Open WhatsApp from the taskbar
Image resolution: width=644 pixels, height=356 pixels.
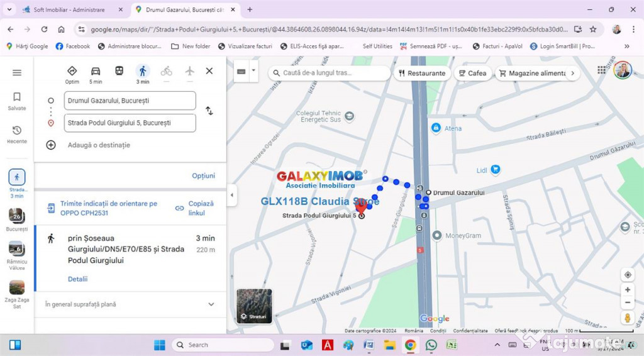click(x=431, y=345)
